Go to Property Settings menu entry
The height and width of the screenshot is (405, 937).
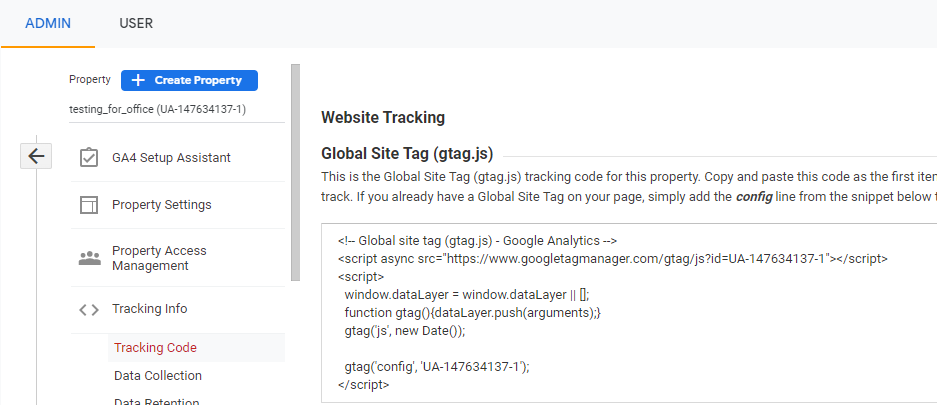tap(162, 205)
